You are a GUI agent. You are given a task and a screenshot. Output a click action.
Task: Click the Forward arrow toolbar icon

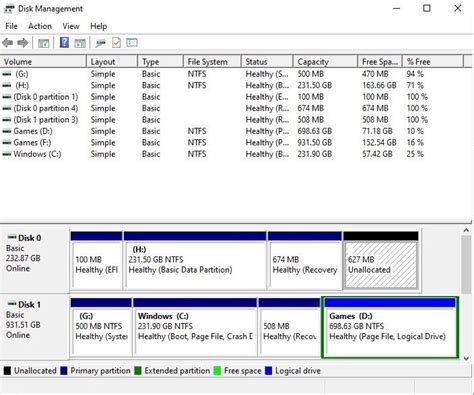tap(23, 43)
